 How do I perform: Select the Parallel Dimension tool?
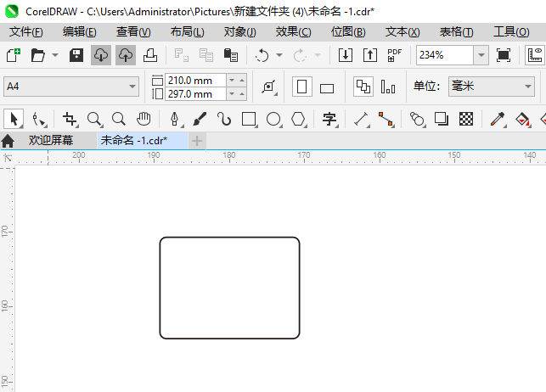point(361,120)
